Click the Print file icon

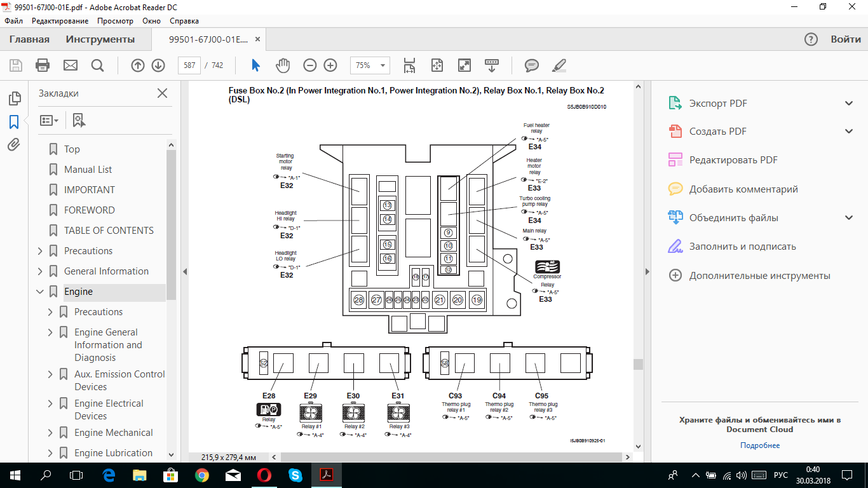click(x=43, y=65)
